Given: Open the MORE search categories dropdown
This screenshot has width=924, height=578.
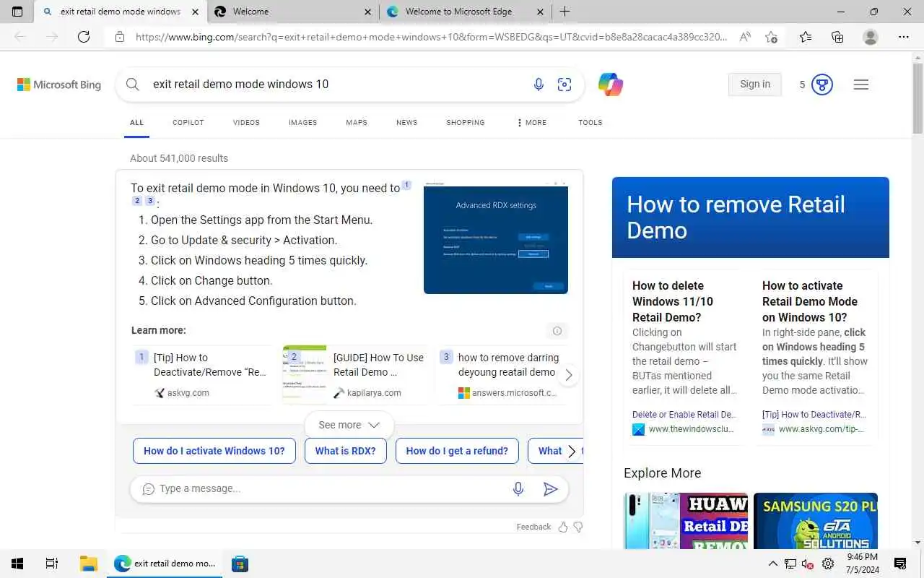Looking at the screenshot, I should pyautogui.click(x=531, y=123).
